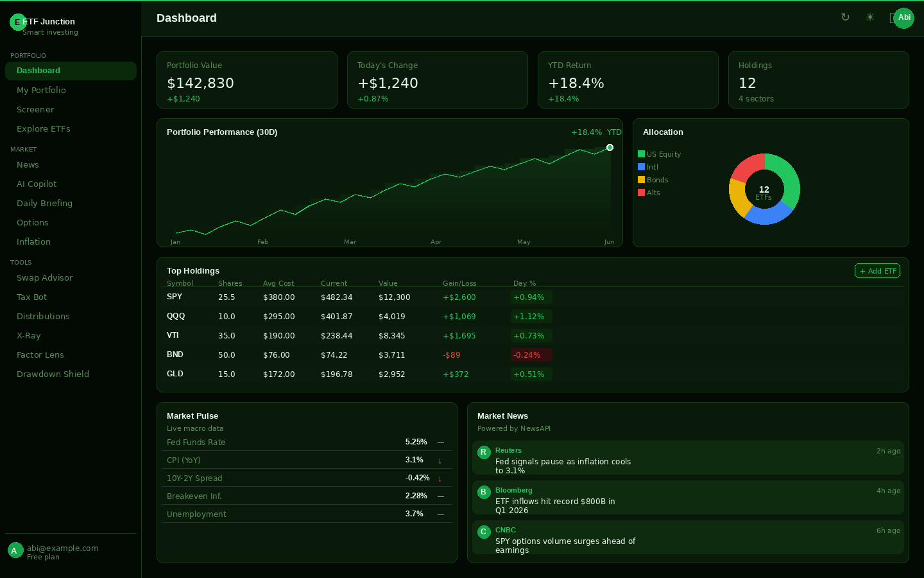
Task: Click the ETF Junction logo
Action: [17, 22]
